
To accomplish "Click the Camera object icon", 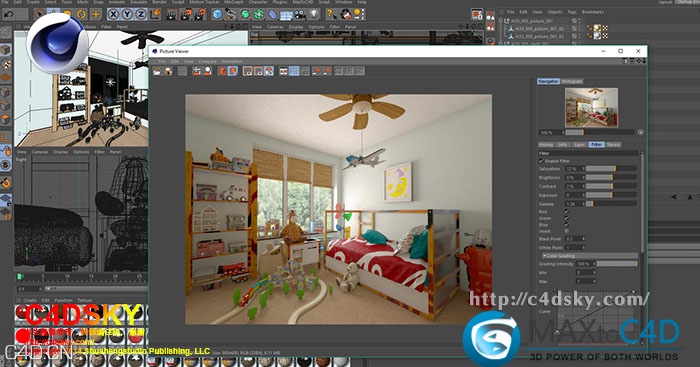I will [x=300, y=14].
